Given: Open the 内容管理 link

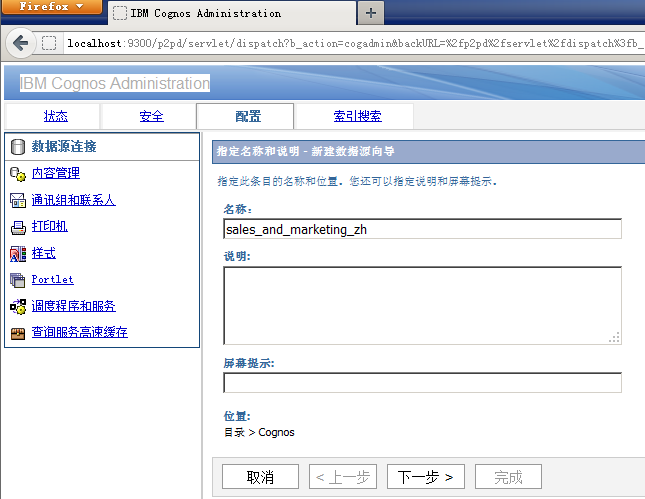Looking at the screenshot, I should pyautogui.click(x=56, y=173).
